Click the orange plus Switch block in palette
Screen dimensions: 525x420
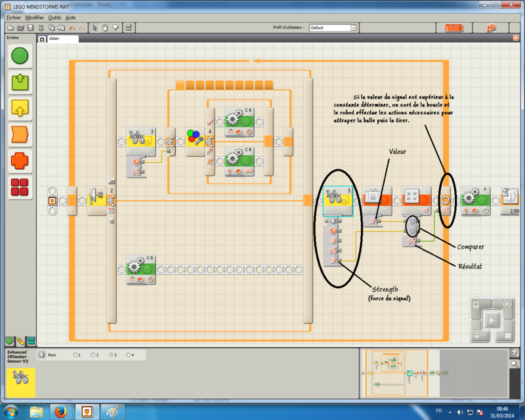(20, 161)
